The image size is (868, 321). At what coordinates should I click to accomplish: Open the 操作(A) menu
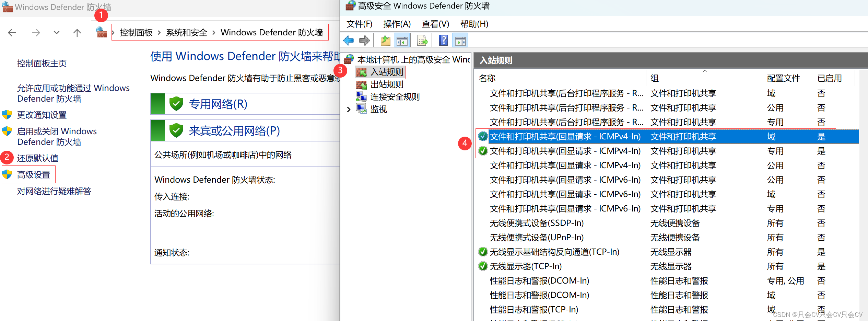[397, 24]
